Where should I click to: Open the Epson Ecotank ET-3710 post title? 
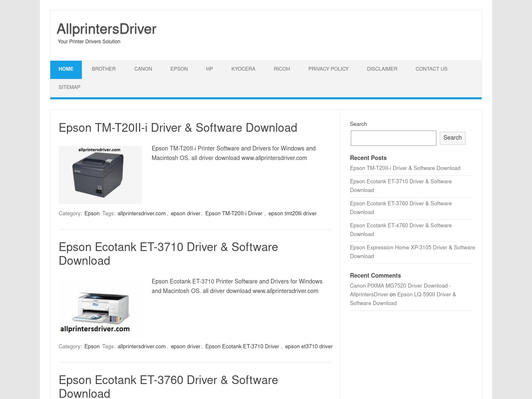click(168, 254)
